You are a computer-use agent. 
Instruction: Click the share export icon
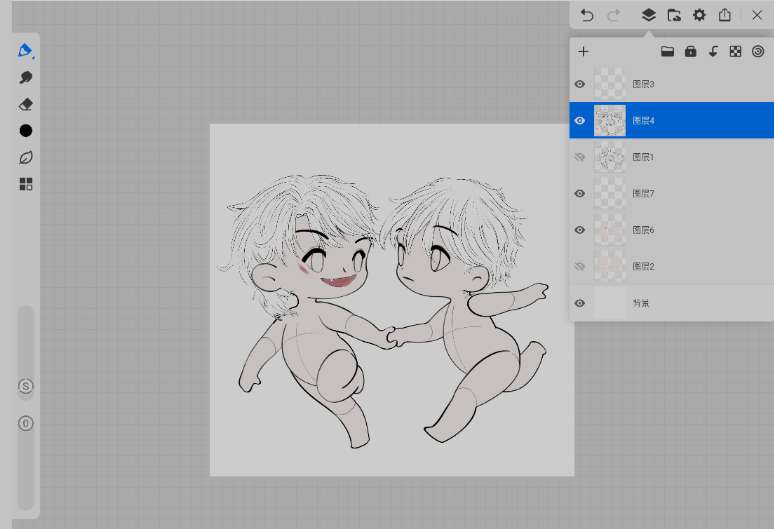point(725,15)
